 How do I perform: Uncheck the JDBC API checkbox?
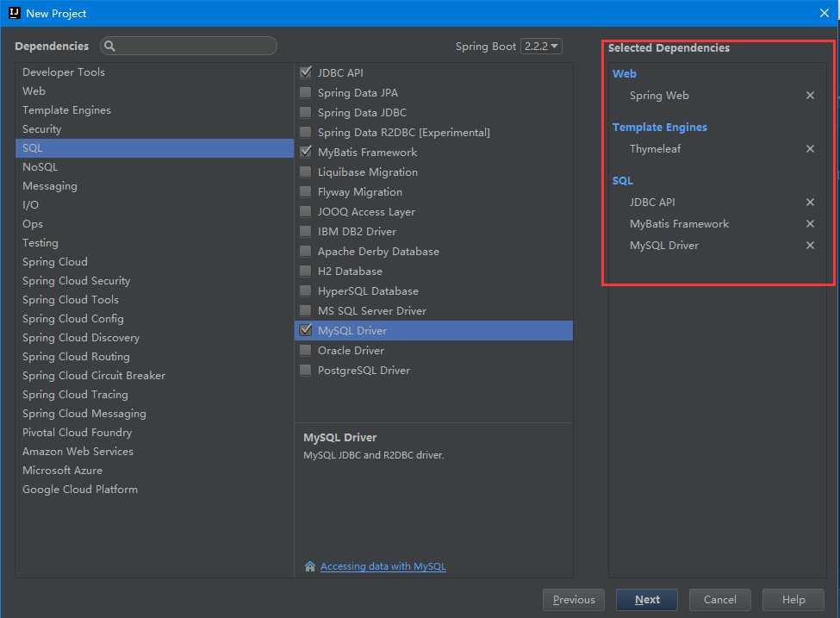pos(306,72)
